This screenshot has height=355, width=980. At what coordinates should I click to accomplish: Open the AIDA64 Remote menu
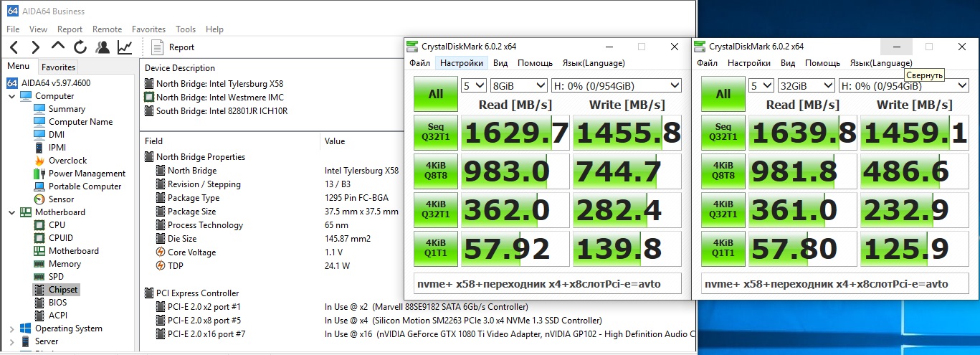(x=108, y=29)
